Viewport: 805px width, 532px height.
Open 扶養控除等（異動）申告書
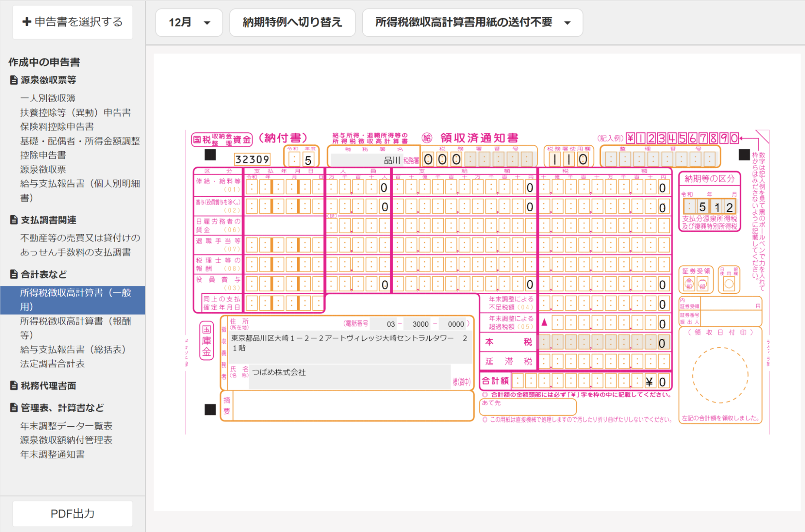(76, 112)
